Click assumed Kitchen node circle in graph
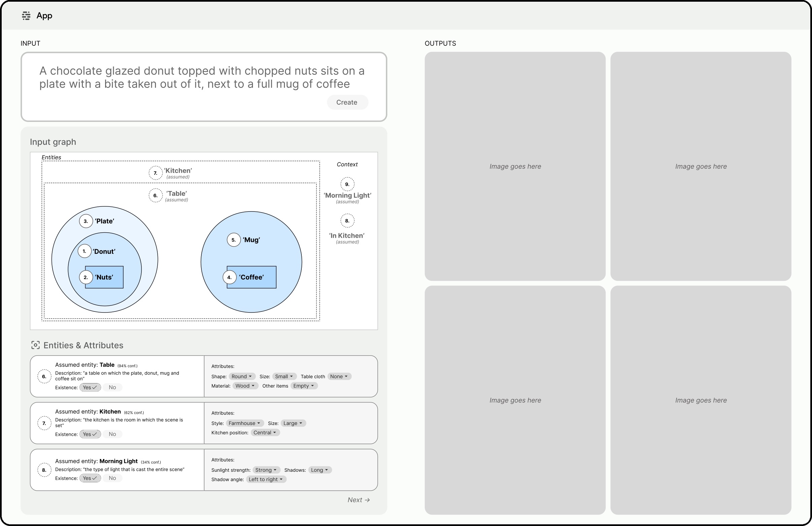This screenshot has width=812, height=526. tap(155, 173)
